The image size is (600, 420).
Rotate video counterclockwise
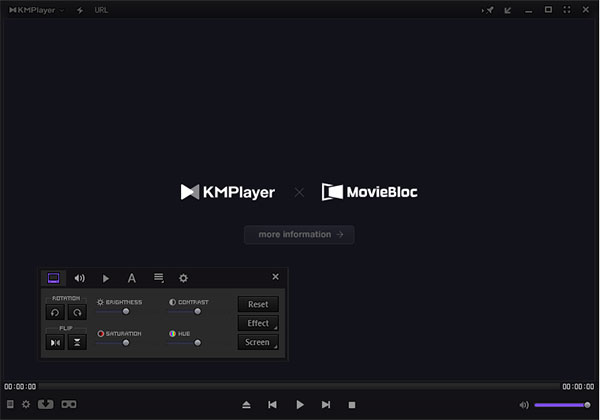point(55,312)
